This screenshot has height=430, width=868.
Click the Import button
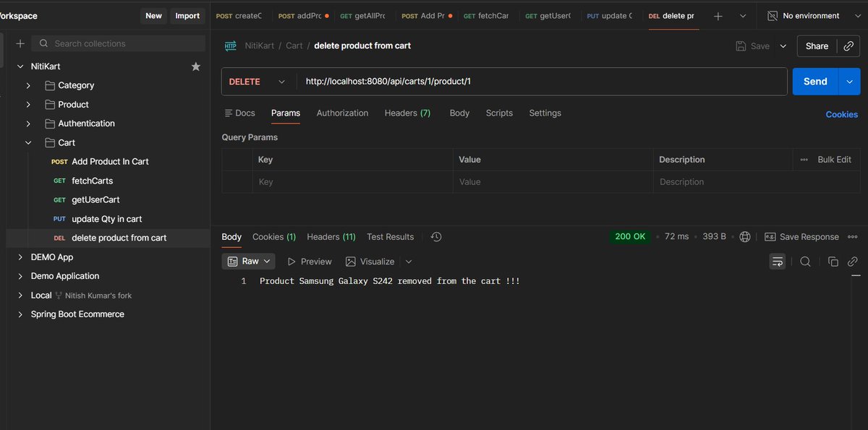pos(187,16)
